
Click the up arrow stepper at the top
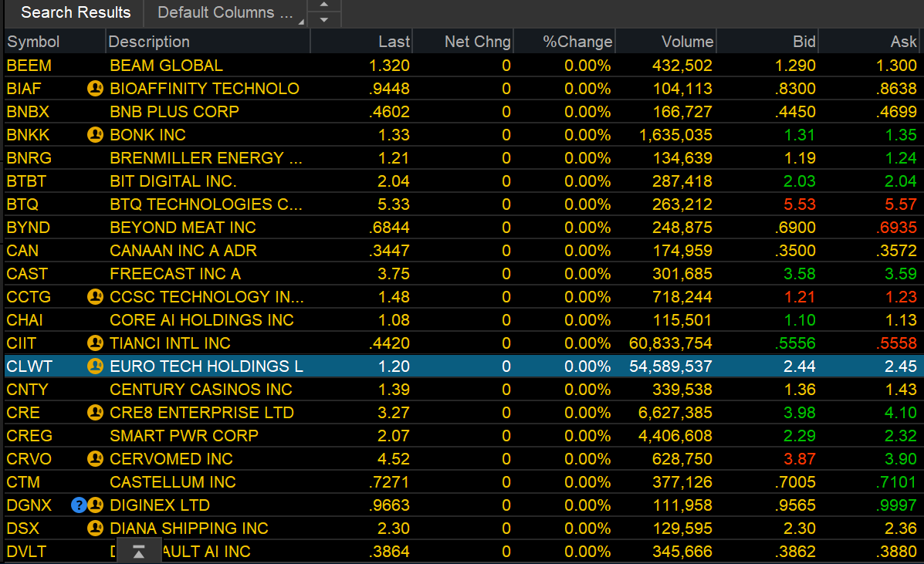[323, 5]
